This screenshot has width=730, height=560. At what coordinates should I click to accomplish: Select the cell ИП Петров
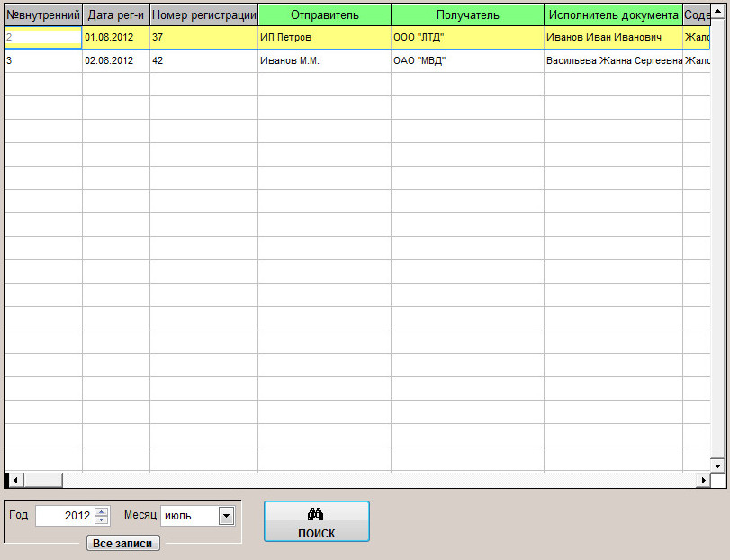(325, 37)
